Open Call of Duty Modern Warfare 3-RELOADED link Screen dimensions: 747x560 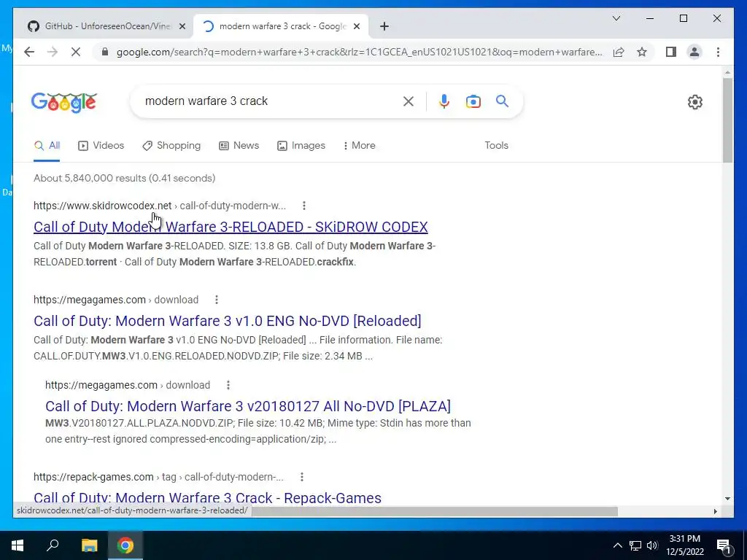pos(231,227)
